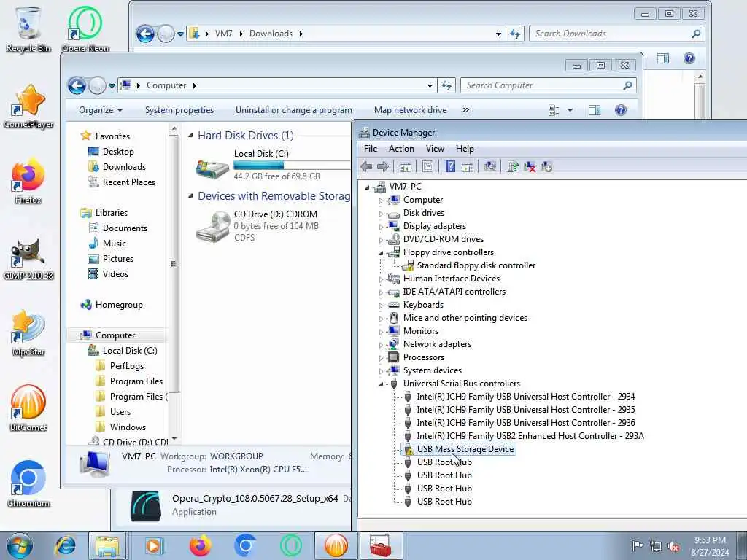Expand Keyboards category
747x560 pixels.
(381, 306)
